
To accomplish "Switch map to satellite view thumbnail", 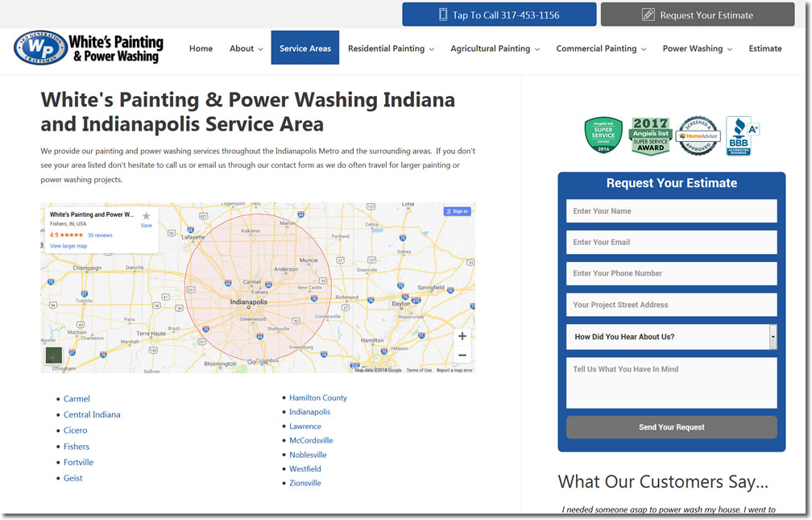I will pos(54,356).
